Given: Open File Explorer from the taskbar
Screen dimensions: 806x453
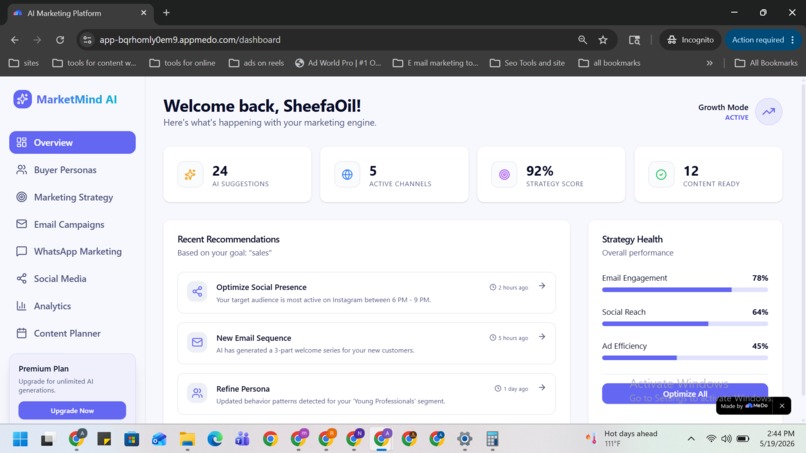Looking at the screenshot, I should [x=187, y=439].
